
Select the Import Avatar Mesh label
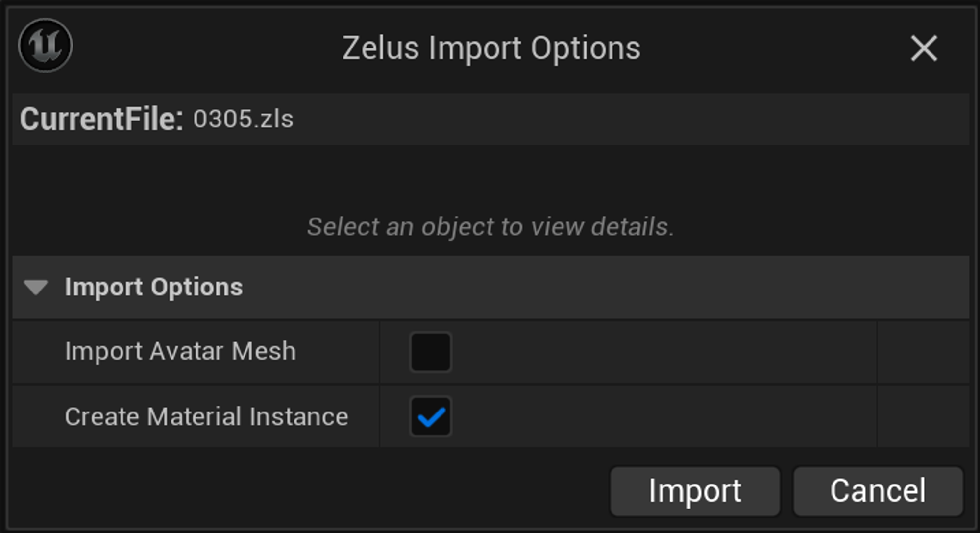[x=180, y=351]
